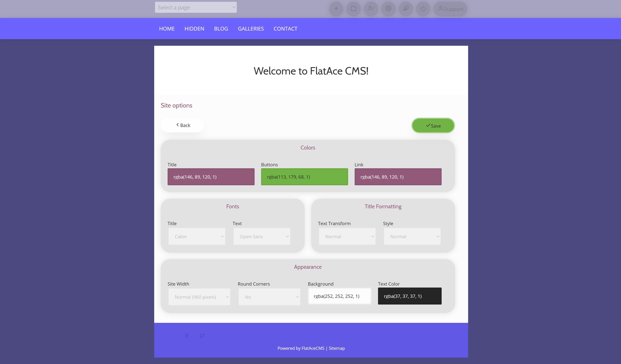Expand the Title font Cabin dropdown
Screen dimensions: 621x364
point(197,236)
